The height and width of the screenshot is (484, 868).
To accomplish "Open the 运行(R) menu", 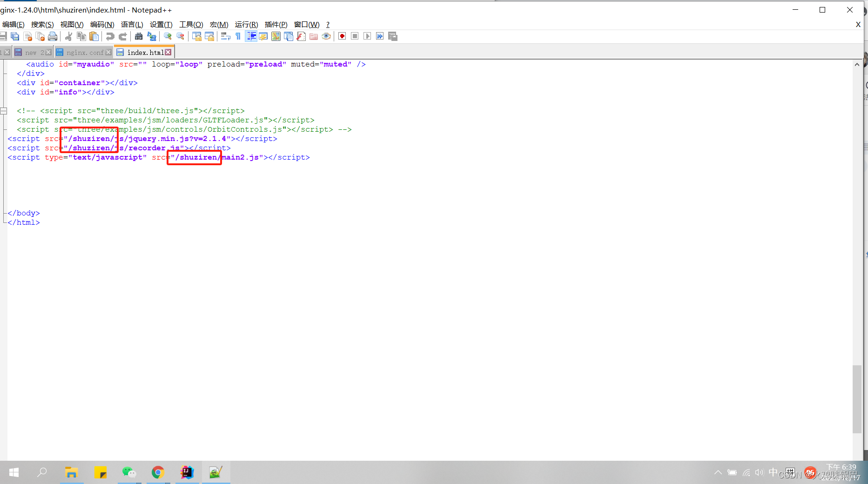I will [x=246, y=25].
